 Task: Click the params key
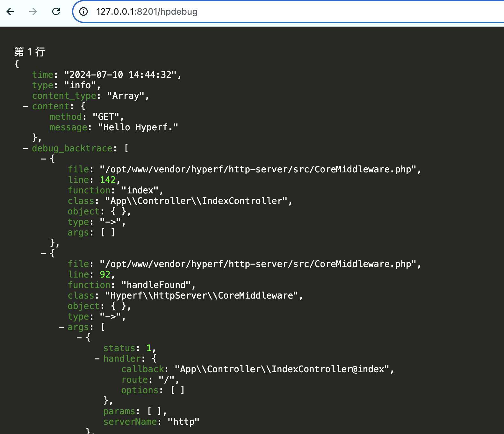click(x=119, y=411)
